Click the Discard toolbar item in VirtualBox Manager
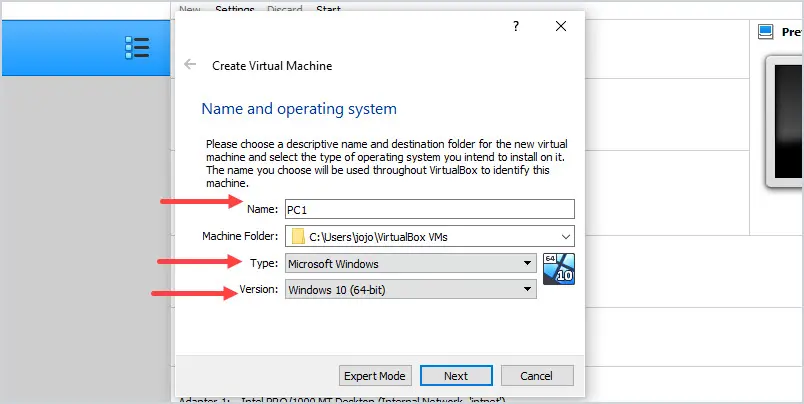This screenshot has height=404, width=804. pos(285,9)
